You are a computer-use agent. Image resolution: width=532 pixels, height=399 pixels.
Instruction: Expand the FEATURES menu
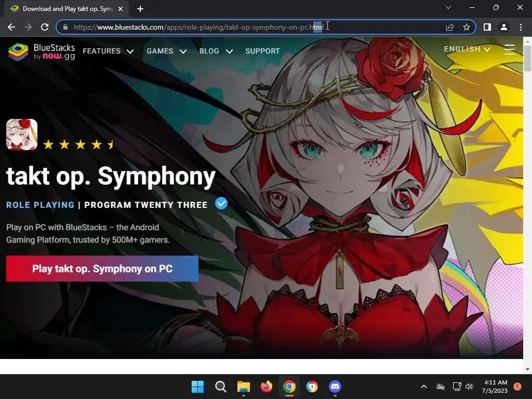click(x=108, y=51)
